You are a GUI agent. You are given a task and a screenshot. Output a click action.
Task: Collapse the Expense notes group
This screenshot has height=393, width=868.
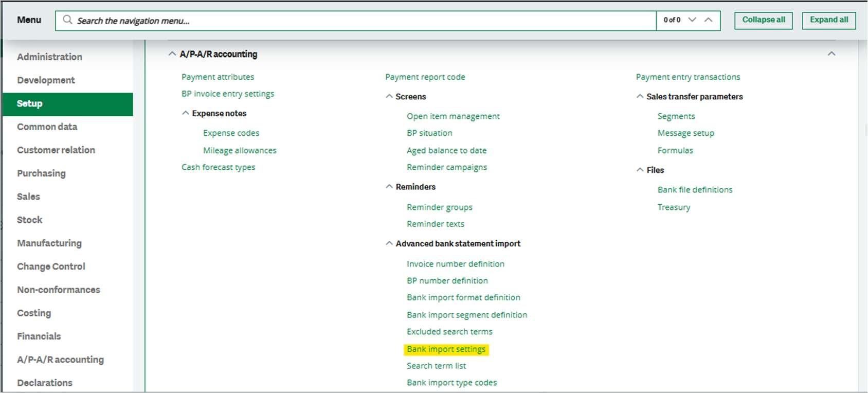(186, 113)
